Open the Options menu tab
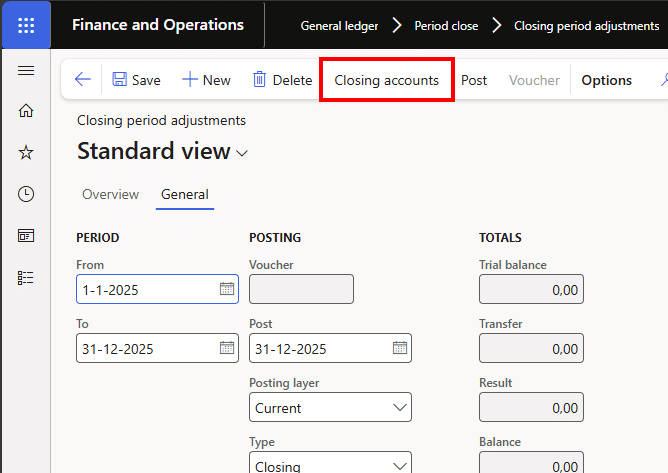Screen dimensions: 668x473 point(606,80)
